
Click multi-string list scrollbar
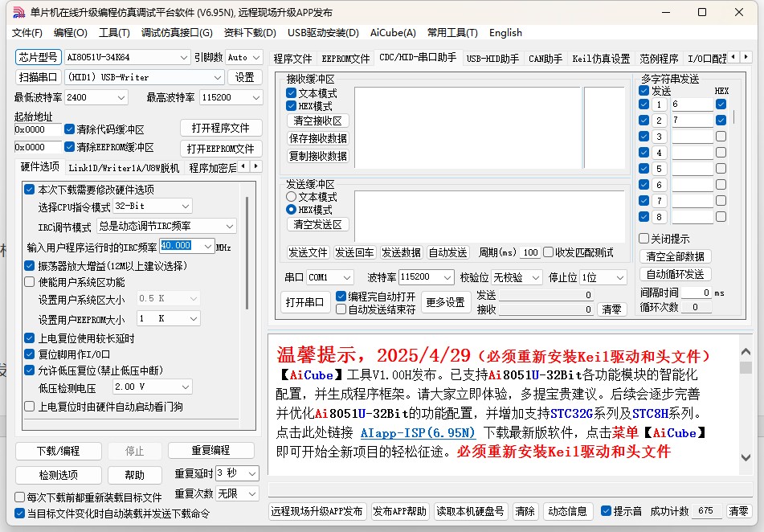pyautogui.click(x=734, y=117)
